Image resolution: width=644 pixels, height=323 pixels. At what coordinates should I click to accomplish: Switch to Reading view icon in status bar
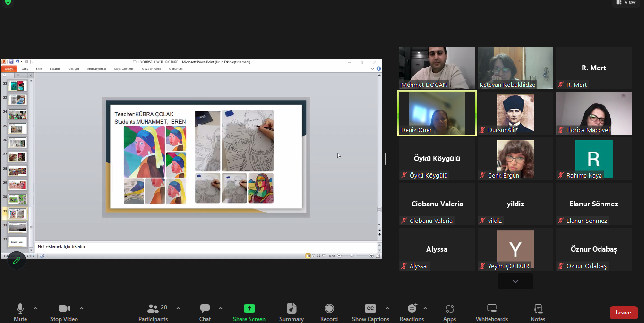[318, 255]
